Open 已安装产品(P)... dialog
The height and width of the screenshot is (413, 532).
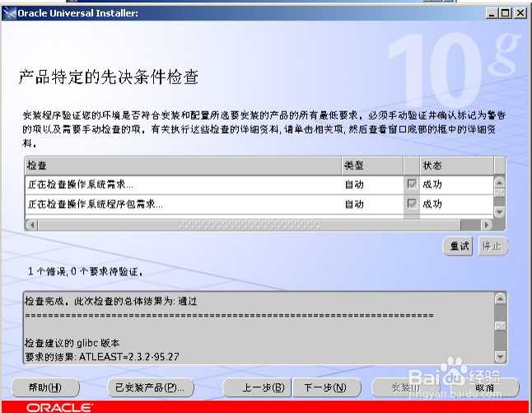coord(151,387)
